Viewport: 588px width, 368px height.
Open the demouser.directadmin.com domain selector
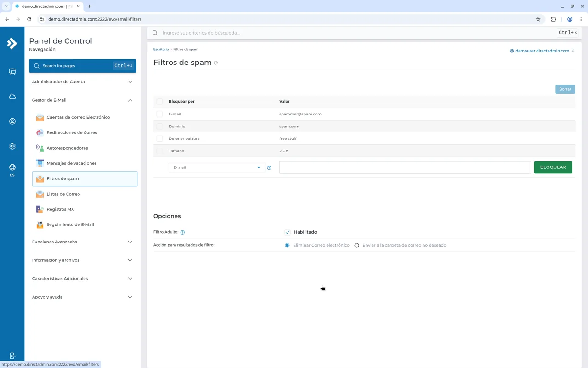(542, 51)
